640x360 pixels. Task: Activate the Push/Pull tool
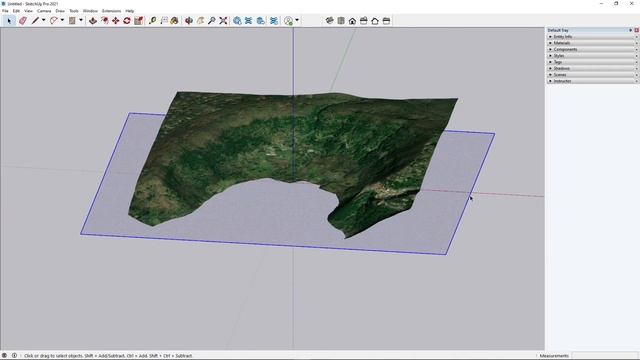click(x=93, y=20)
